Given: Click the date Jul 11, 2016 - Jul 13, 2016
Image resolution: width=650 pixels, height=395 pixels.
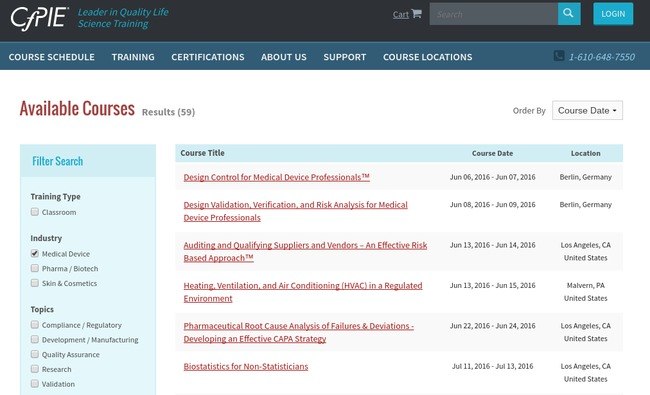Looking at the screenshot, I should tap(492, 366).
